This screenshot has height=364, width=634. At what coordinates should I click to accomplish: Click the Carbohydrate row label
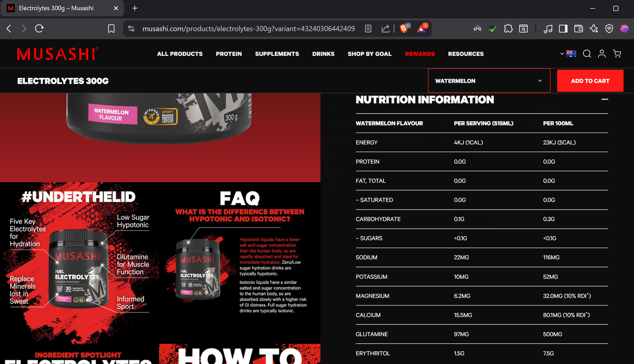click(378, 219)
